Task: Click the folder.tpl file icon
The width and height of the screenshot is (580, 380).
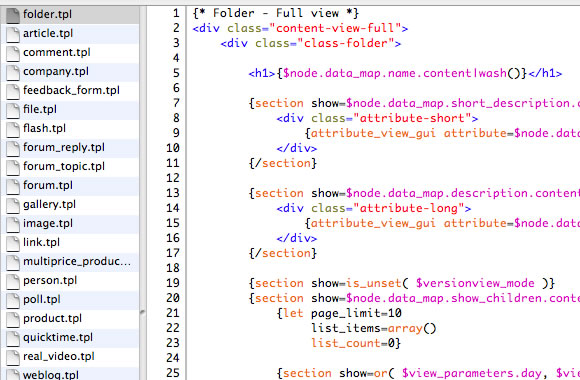Action: pos(13,15)
